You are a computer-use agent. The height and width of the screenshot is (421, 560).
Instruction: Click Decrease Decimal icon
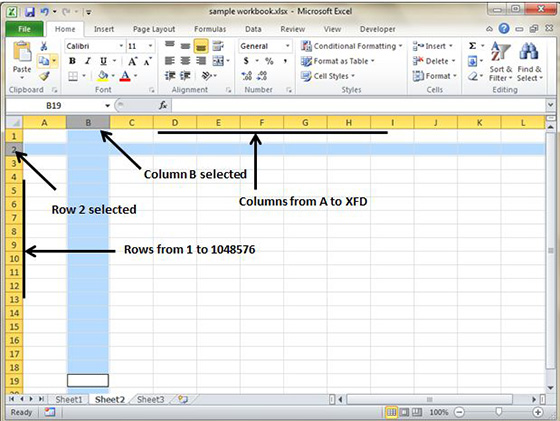coord(262,76)
